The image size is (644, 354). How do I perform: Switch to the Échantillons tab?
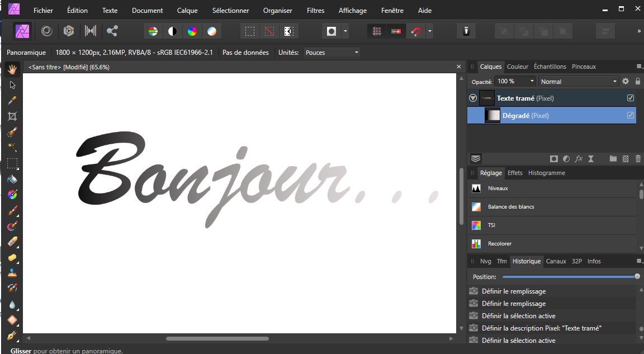coord(550,67)
